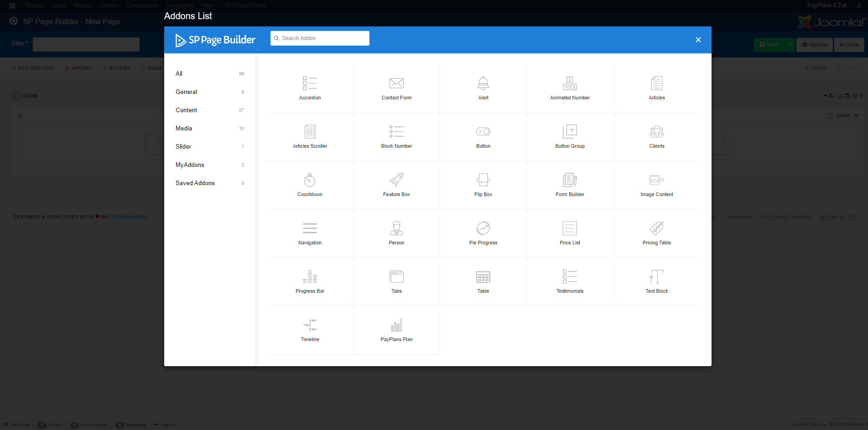
Task: Select the Person addon
Action: tap(396, 234)
